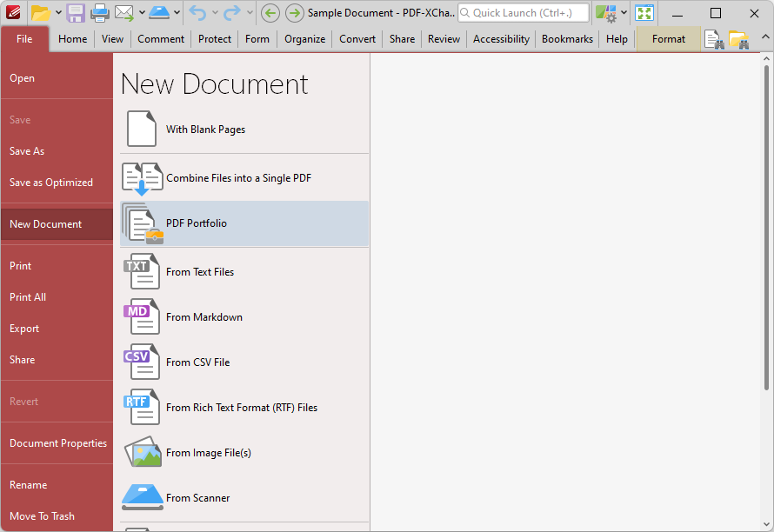
Task: Open the Redo history dropdown arrow
Action: pos(250,13)
